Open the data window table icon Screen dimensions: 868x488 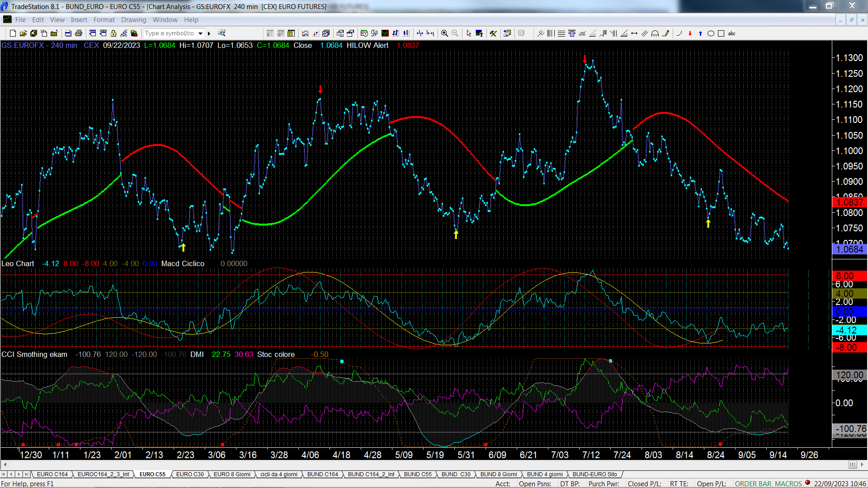point(291,33)
